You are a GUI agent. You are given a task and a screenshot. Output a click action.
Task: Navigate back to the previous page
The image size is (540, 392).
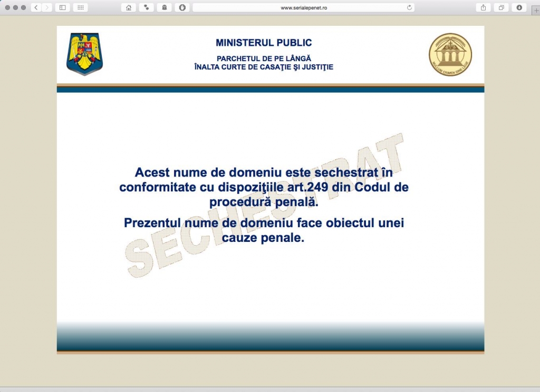[35, 7]
